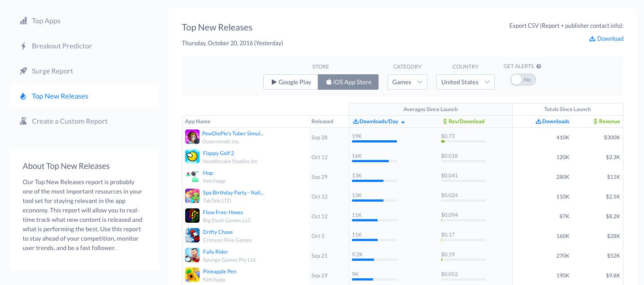
Task: Click the Breakout Predictor lightning bolt icon
Action: tap(23, 46)
